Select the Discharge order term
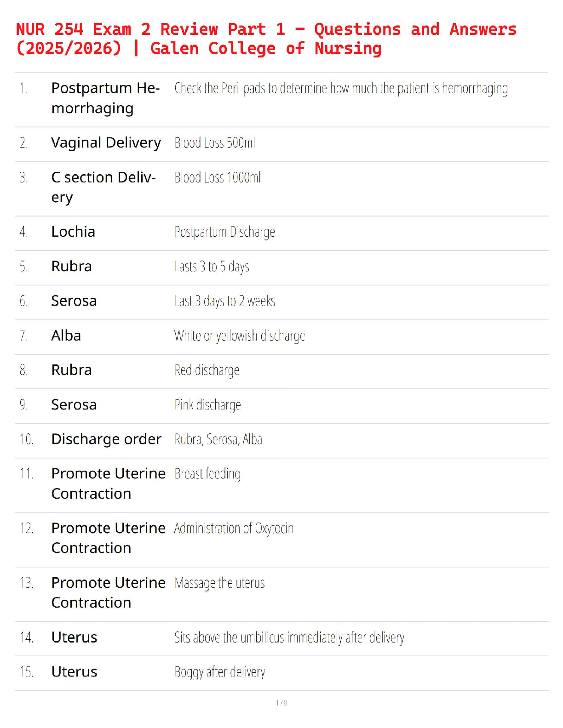This screenshot has width=563, height=728. click(106, 439)
